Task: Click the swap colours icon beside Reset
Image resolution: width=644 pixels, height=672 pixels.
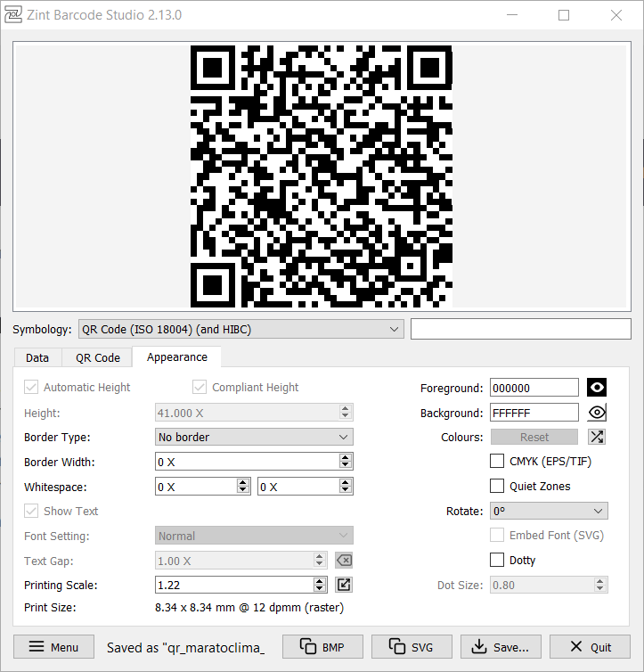Action: [x=597, y=437]
